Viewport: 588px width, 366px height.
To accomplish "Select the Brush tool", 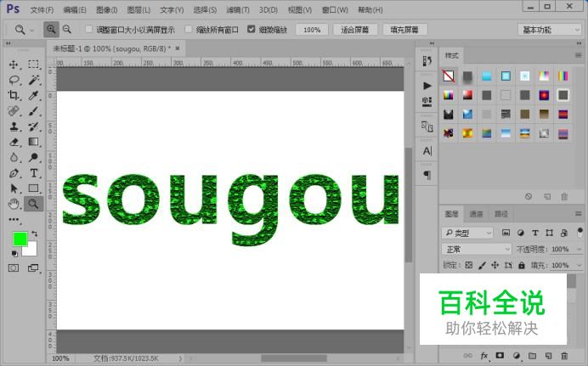I will [33, 111].
